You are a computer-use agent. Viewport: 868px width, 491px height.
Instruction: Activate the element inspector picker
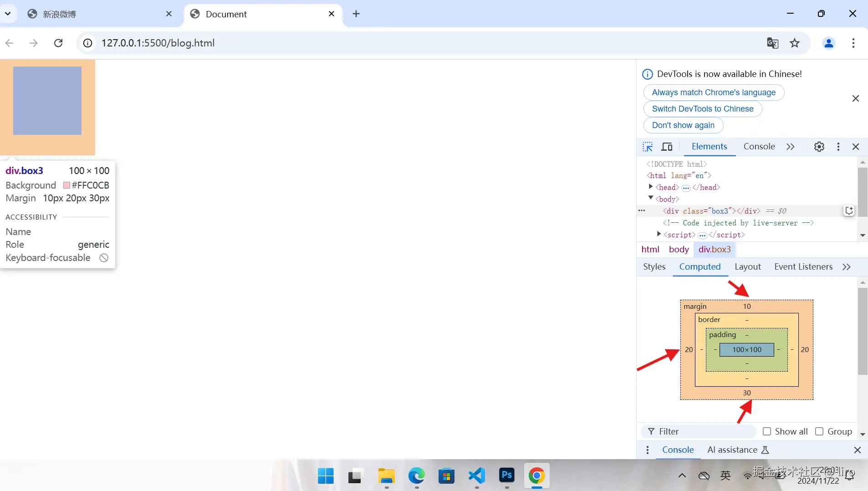[x=648, y=147]
